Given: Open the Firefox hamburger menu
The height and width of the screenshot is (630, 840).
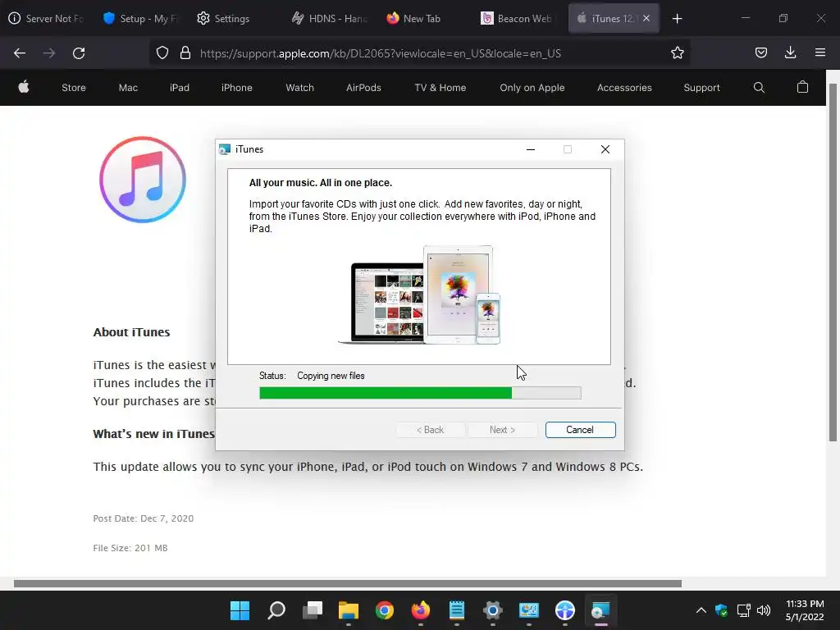Looking at the screenshot, I should pyautogui.click(x=820, y=52).
